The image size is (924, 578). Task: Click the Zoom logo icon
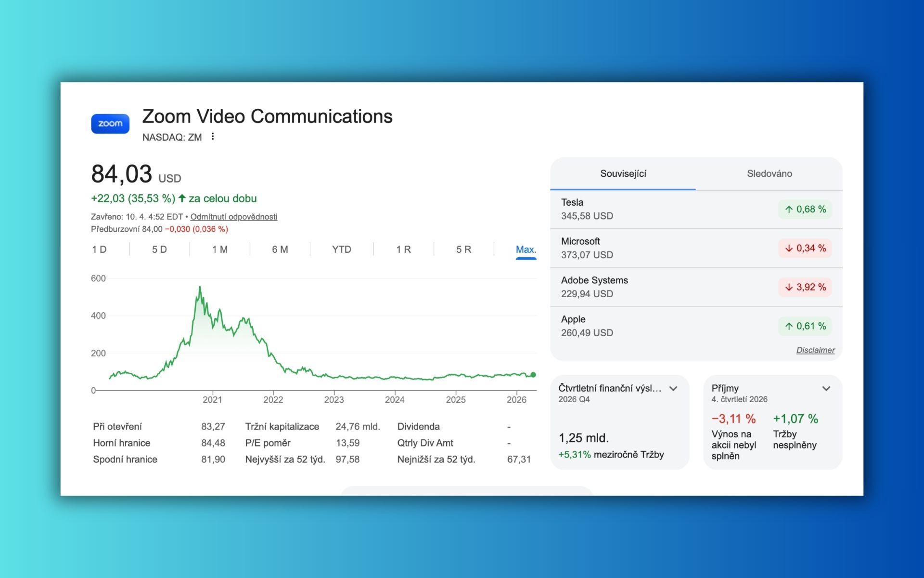click(x=110, y=124)
